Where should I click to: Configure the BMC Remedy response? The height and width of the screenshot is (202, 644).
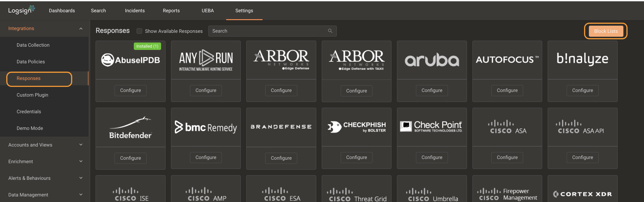coord(206,157)
